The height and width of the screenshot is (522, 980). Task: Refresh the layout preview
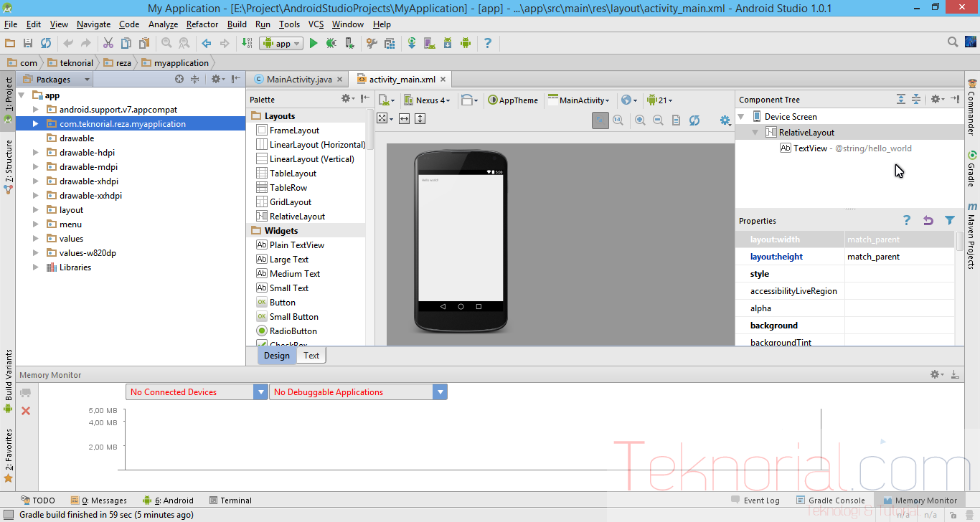coord(694,120)
